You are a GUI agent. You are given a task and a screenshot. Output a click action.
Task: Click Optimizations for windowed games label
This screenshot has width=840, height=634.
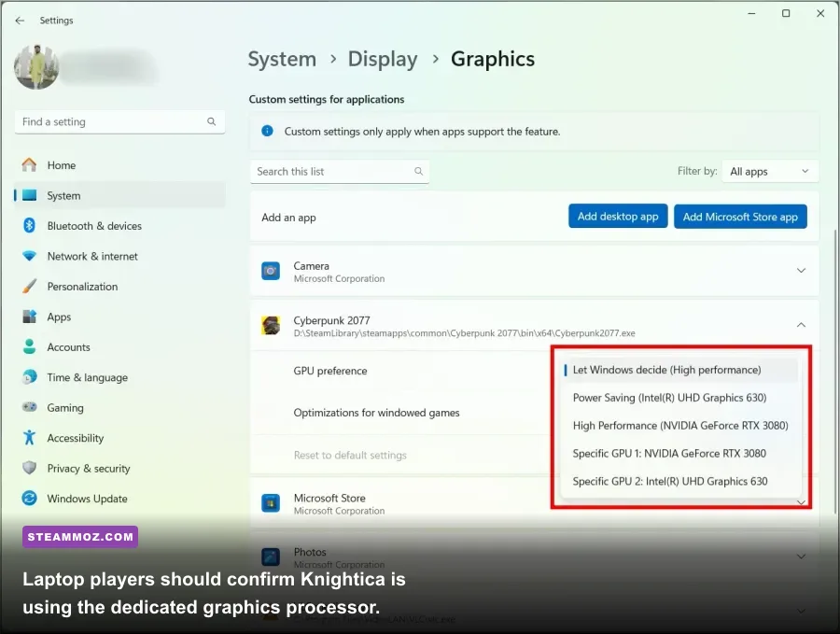[x=376, y=413]
